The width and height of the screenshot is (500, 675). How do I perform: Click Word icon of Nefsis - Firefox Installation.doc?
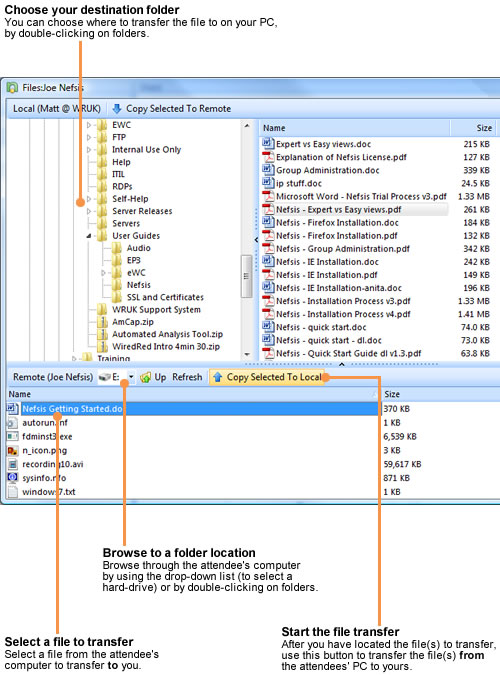pyautogui.click(x=268, y=222)
